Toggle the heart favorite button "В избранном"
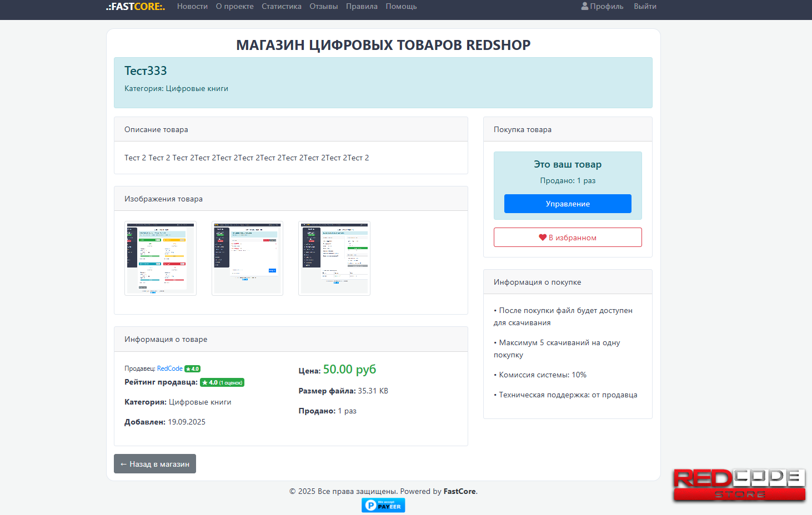The image size is (812, 515). [x=568, y=238]
